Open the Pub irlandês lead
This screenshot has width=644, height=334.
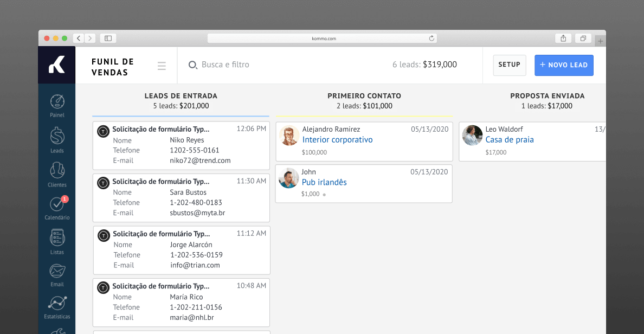pyautogui.click(x=324, y=183)
